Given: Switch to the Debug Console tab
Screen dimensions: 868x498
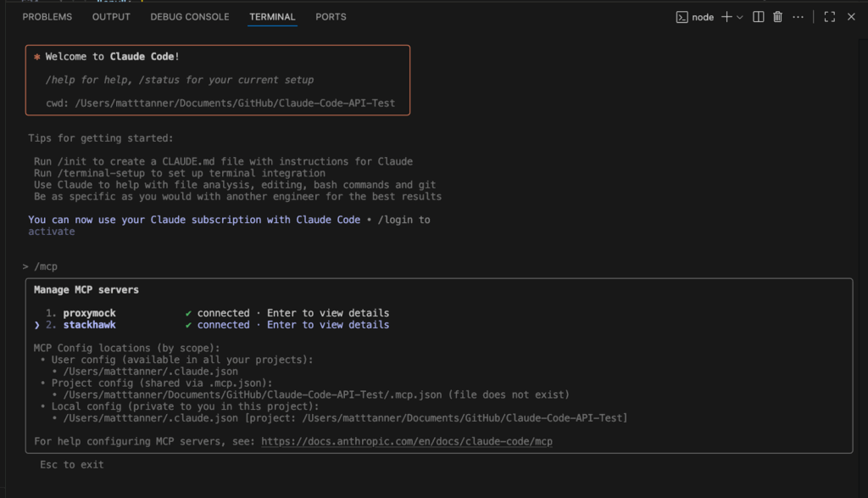Looking at the screenshot, I should (x=190, y=17).
